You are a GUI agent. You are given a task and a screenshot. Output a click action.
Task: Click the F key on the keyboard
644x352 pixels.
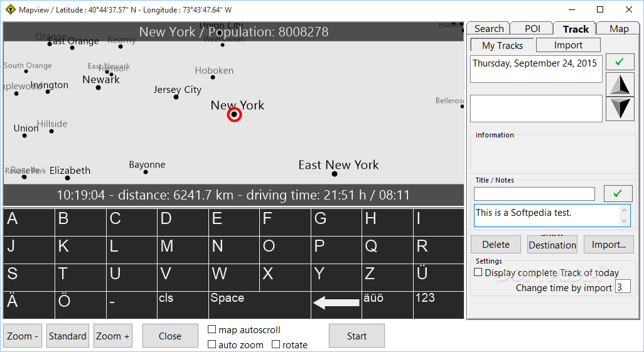285,222
